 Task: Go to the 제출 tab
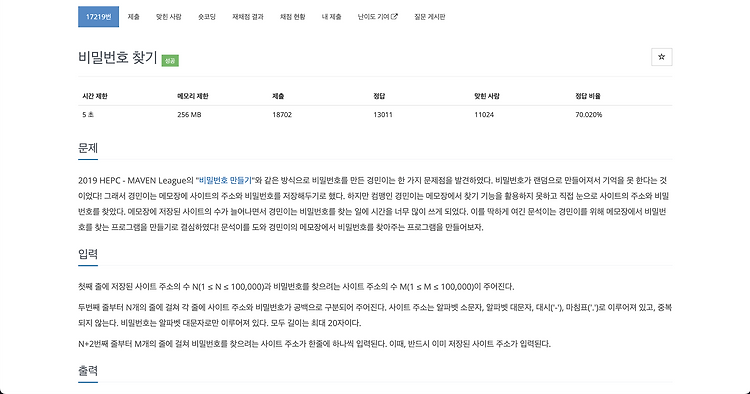point(133,17)
